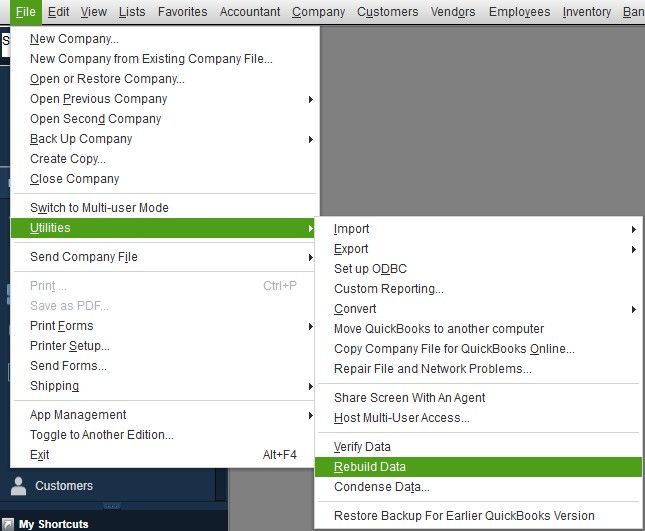This screenshot has height=531, width=645.
Task: Expand the Open Previous Company submenu arrow
Action: (x=311, y=99)
